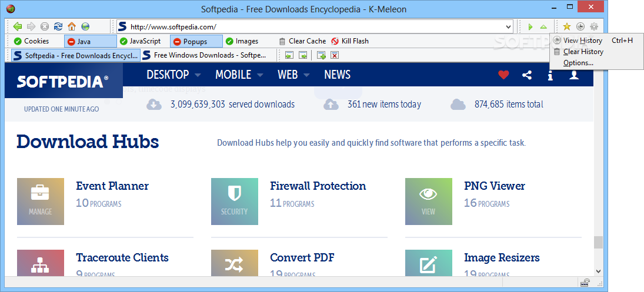Open the gear settings icon in the toolbar
Image resolution: width=644 pixels, height=292 pixels.
pos(594,26)
